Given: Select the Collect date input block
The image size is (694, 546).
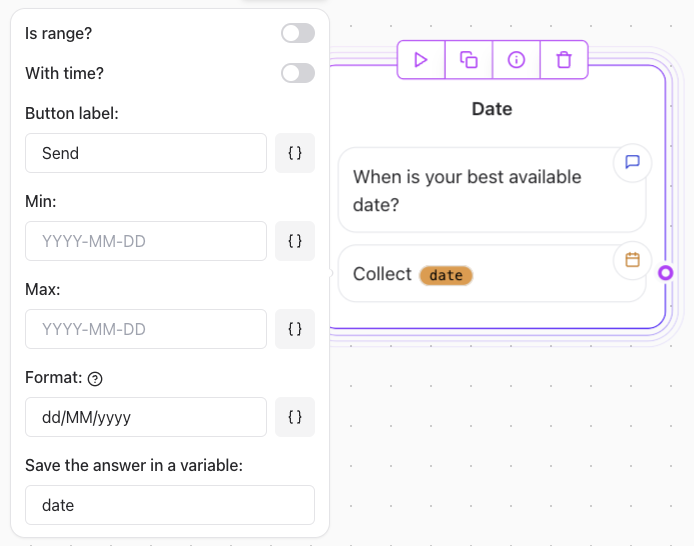Looking at the screenshot, I should click(492, 274).
